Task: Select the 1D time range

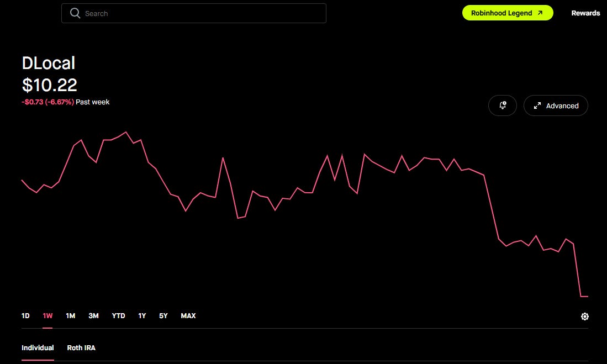Action: pyautogui.click(x=25, y=315)
